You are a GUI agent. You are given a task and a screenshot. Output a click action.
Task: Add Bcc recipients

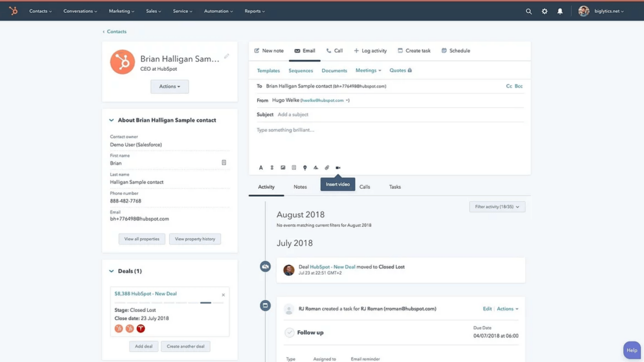pos(519,86)
